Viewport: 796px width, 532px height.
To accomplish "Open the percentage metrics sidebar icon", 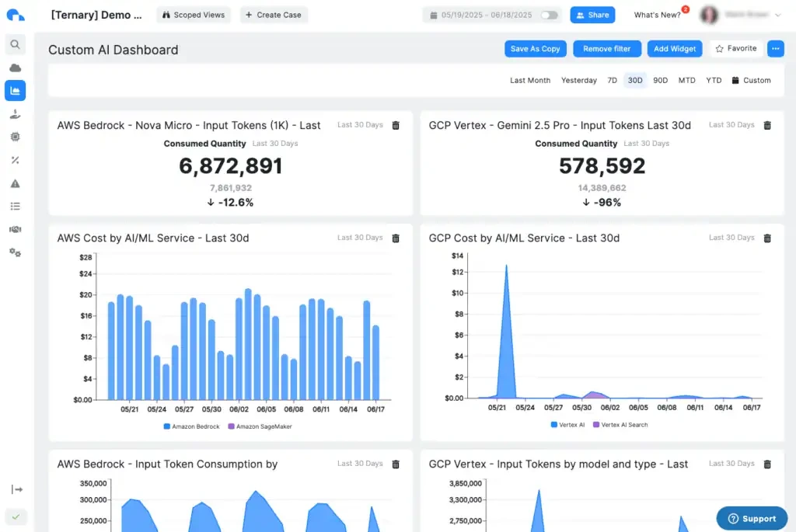I will pyautogui.click(x=16, y=160).
